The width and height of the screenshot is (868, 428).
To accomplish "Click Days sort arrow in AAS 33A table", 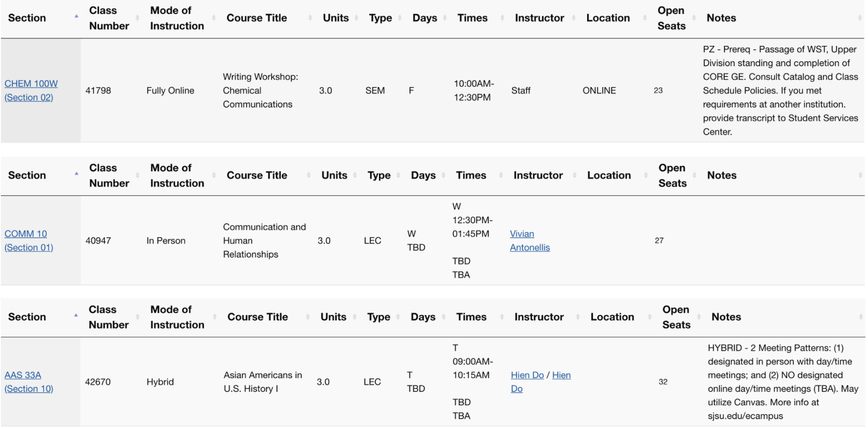I will click(444, 317).
